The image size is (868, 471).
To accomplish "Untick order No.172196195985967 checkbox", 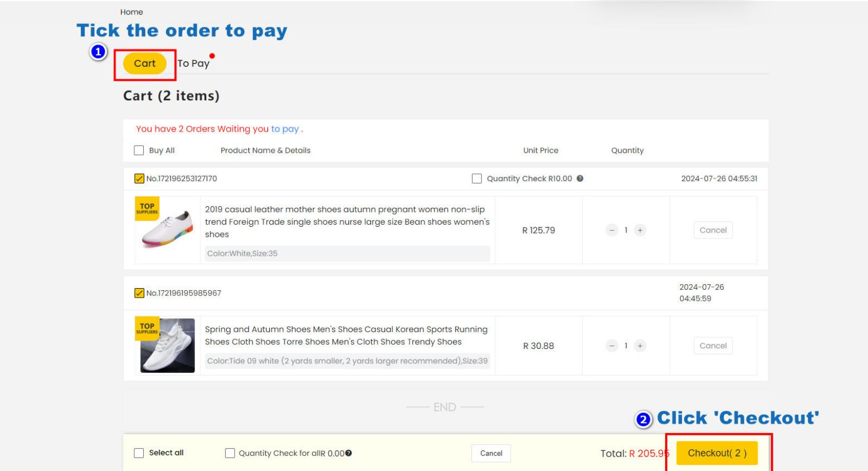I will click(139, 293).
